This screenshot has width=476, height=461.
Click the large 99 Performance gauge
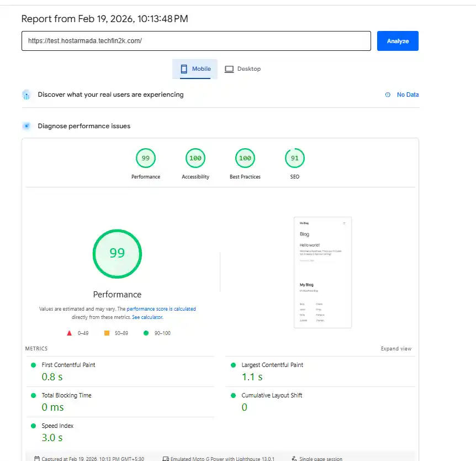pyautogui.click(x=117, y=254)
